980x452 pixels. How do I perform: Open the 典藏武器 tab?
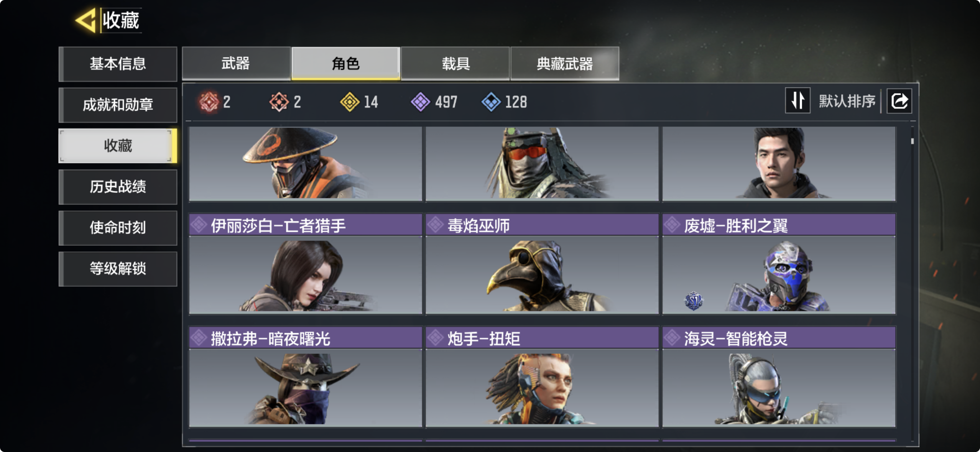point(565,63)
